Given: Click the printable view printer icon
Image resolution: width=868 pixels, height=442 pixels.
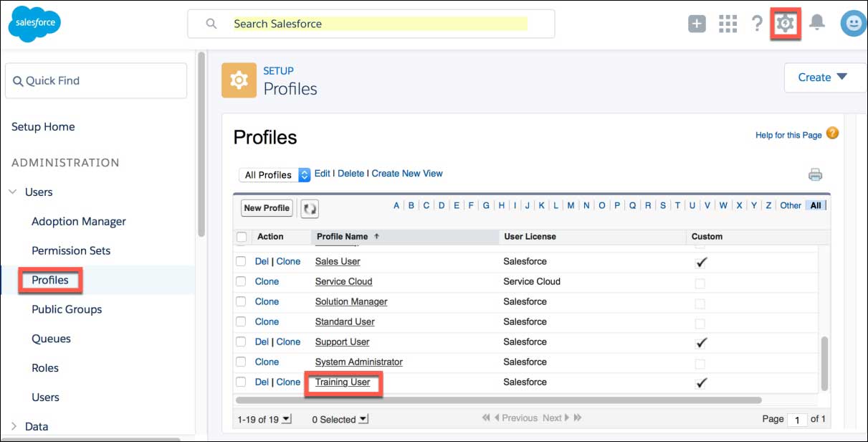Looking at the screenshot, I should click(x=815, y=174).
